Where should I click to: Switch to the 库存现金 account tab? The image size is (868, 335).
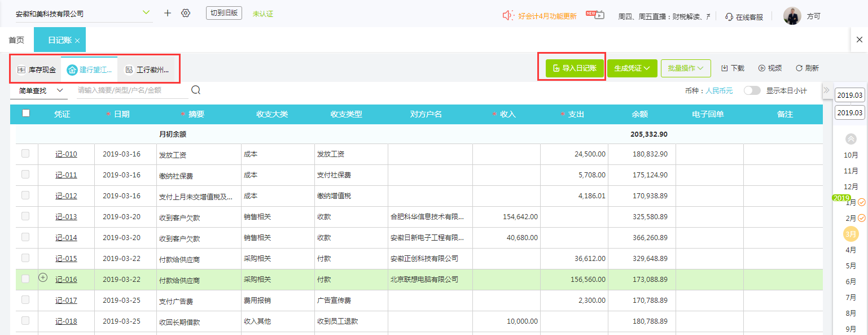(37, 70)
